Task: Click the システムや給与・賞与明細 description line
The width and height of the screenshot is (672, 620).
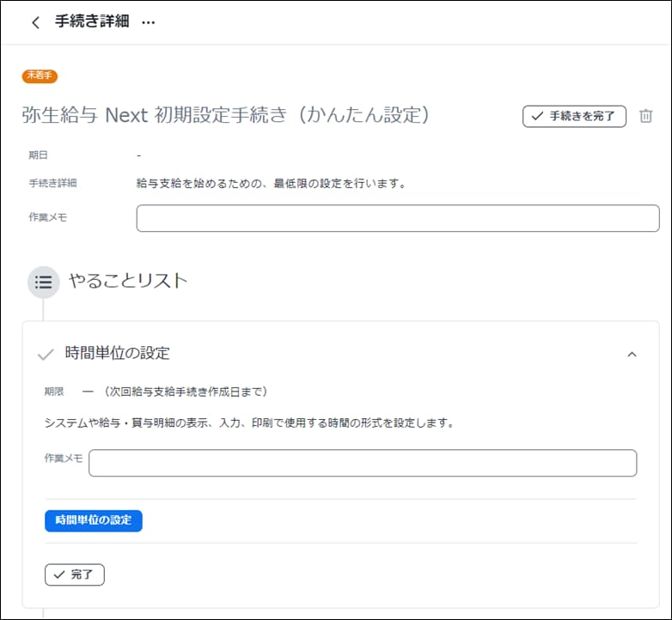Action: click(x=249, y=423)
